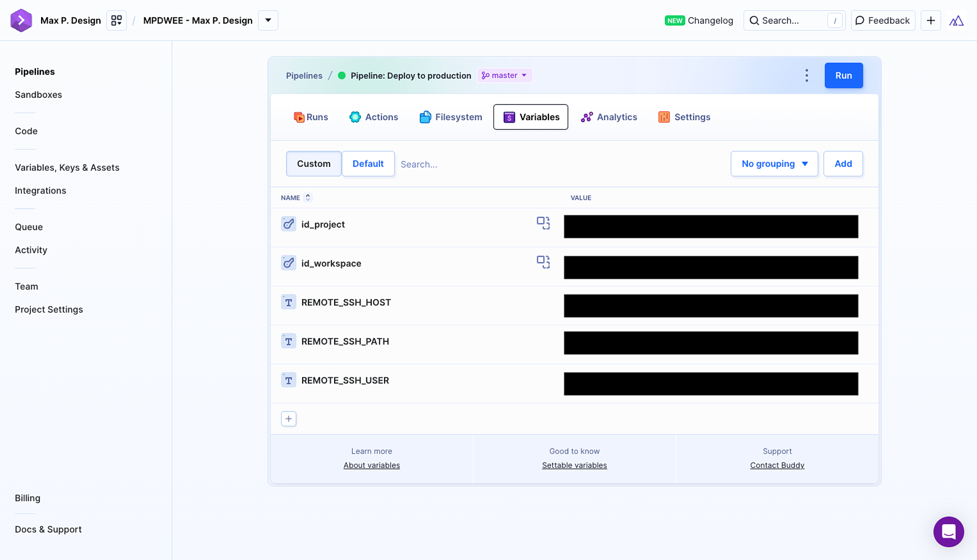Open Queue in sidebar

(28, 227)
